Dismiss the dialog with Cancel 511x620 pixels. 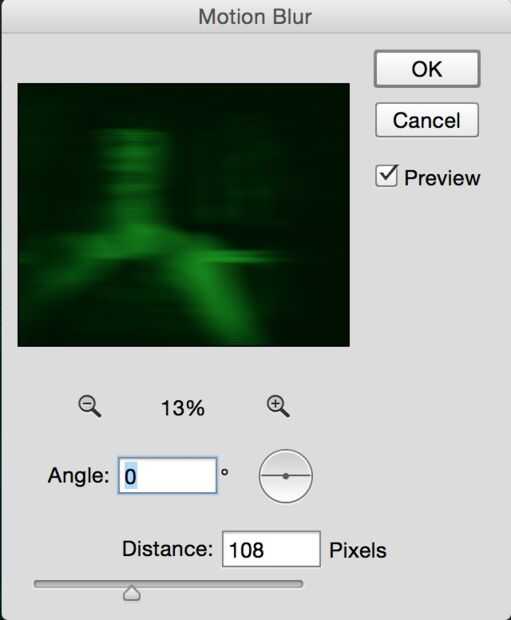427,120
